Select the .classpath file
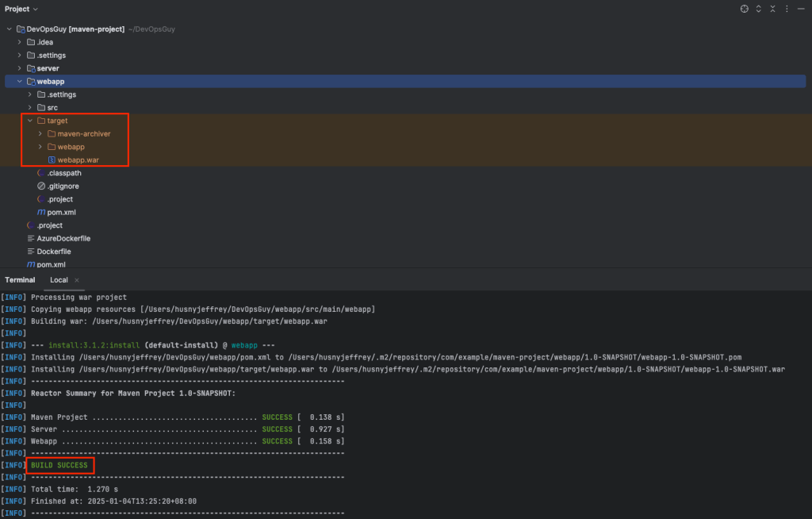The height and width of the screenshot is (519, 812). click(x=64, y=173)
